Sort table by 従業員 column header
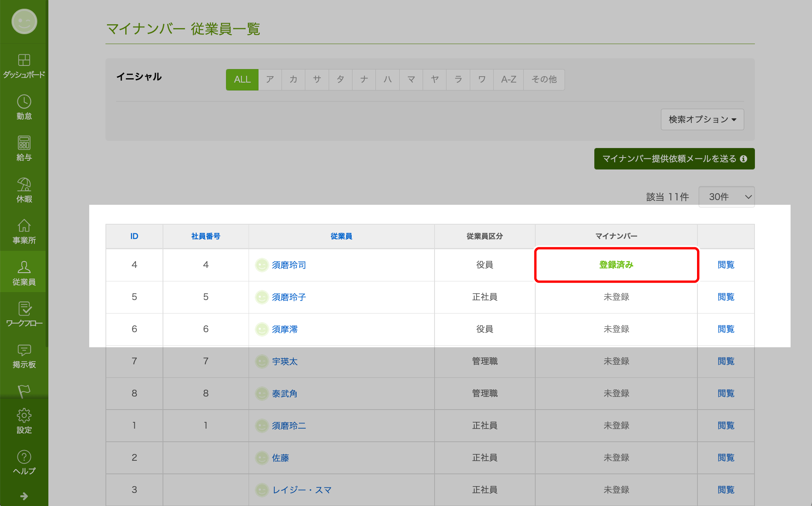This screenshot has width=812, height=506. [x=341, y=236]
